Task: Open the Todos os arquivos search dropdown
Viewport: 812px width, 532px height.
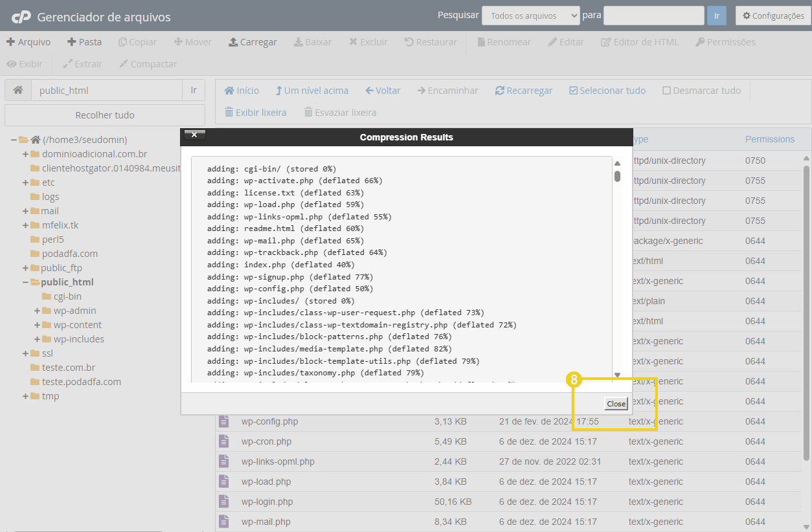Action: click(x=530, y=16)
